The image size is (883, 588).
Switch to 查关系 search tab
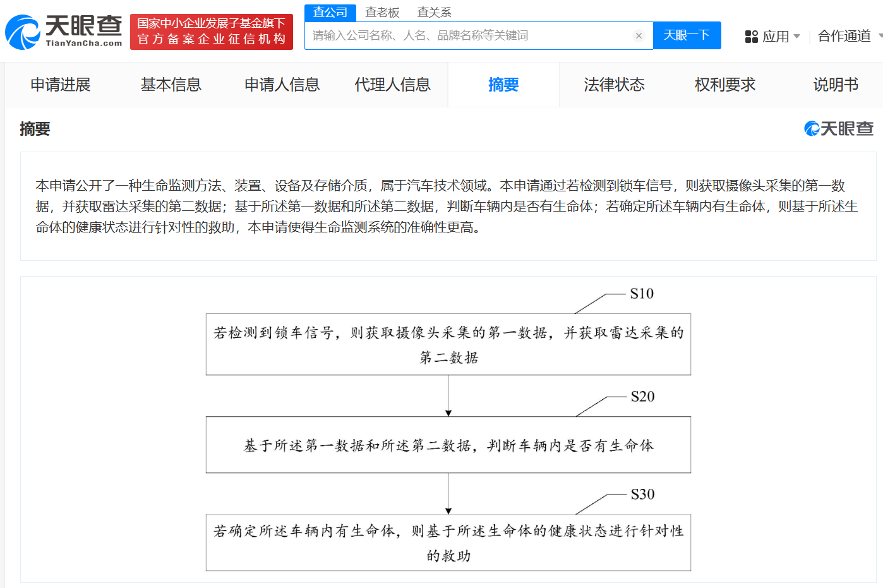click(x=434, y=13)
